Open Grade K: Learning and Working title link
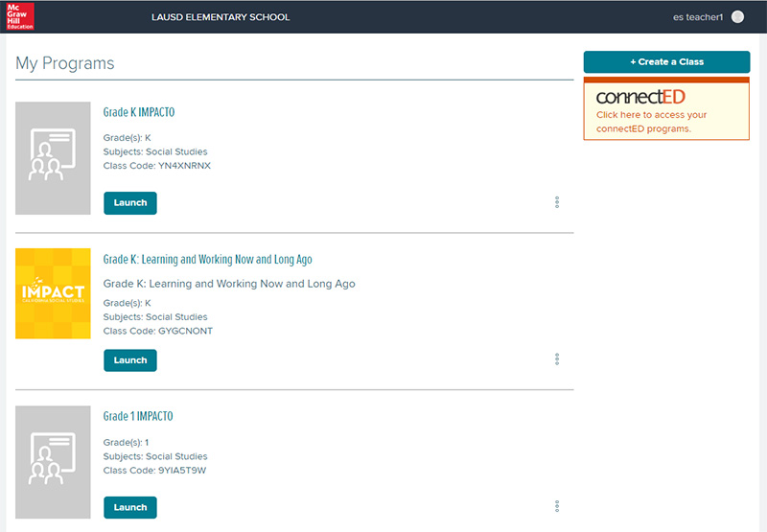This screenshot has height=532, width=767. [x=207, y=259]
